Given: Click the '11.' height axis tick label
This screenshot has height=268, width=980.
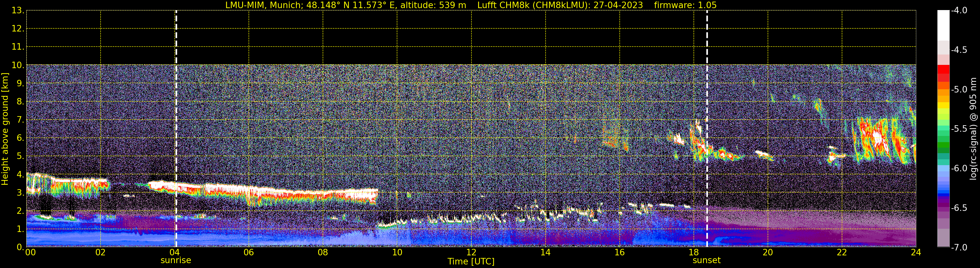Looking at the screenshot, I should click(18, 47).
